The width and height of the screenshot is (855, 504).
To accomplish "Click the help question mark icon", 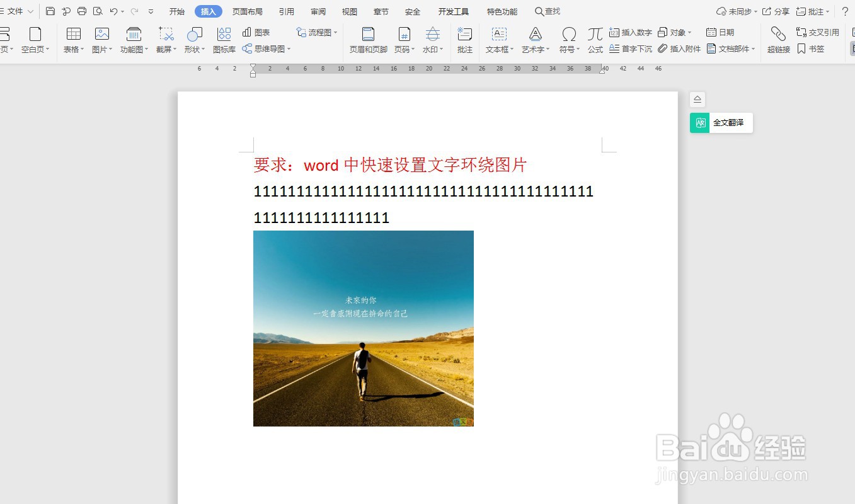I will [x=845, y=11].
